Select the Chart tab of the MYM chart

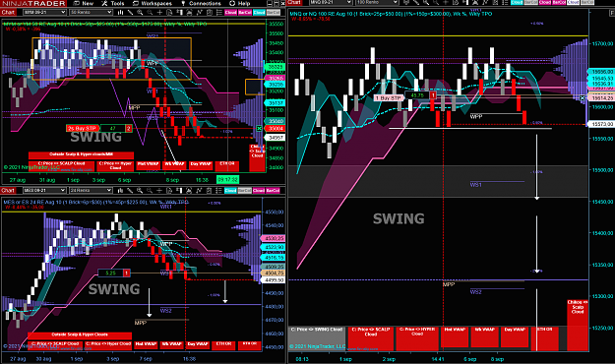[8, 12]
